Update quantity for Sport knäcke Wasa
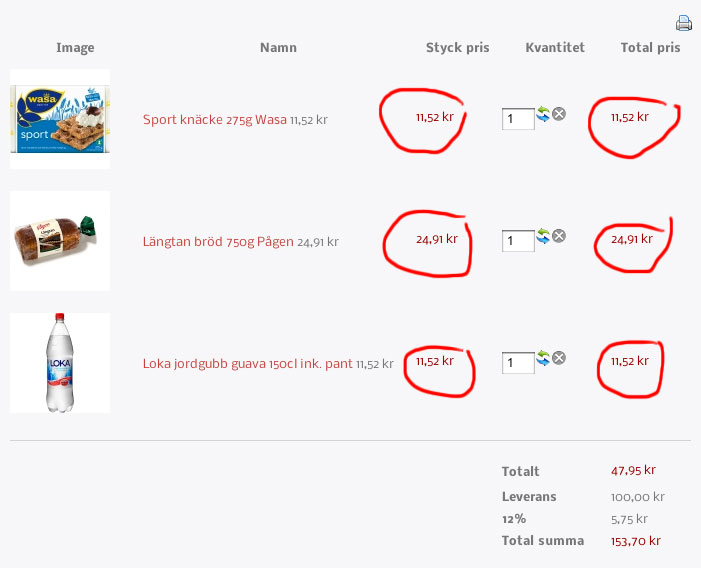The height and width of the screenshot is (568, 701). pyautogui.click(x=543, y=115)
